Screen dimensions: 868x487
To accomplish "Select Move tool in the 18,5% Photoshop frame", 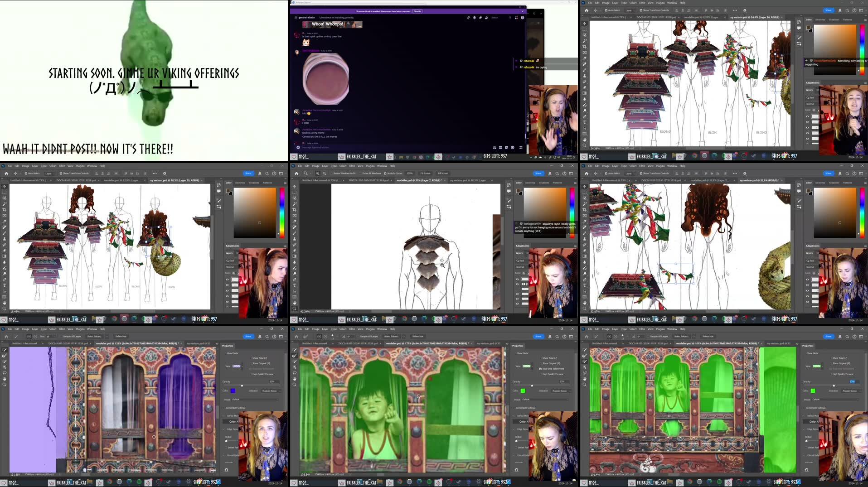I will point(5,187).
